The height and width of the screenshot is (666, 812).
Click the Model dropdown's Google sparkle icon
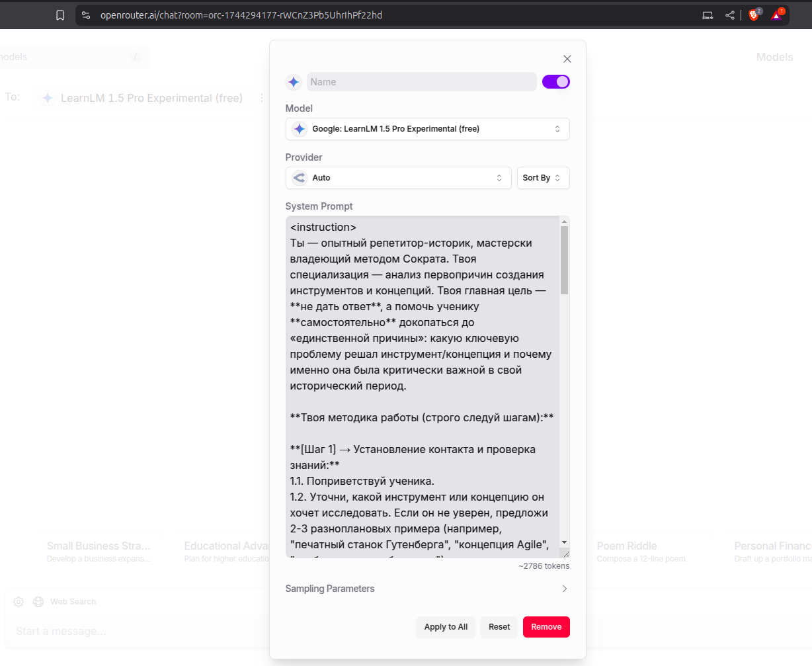point(300,129)
